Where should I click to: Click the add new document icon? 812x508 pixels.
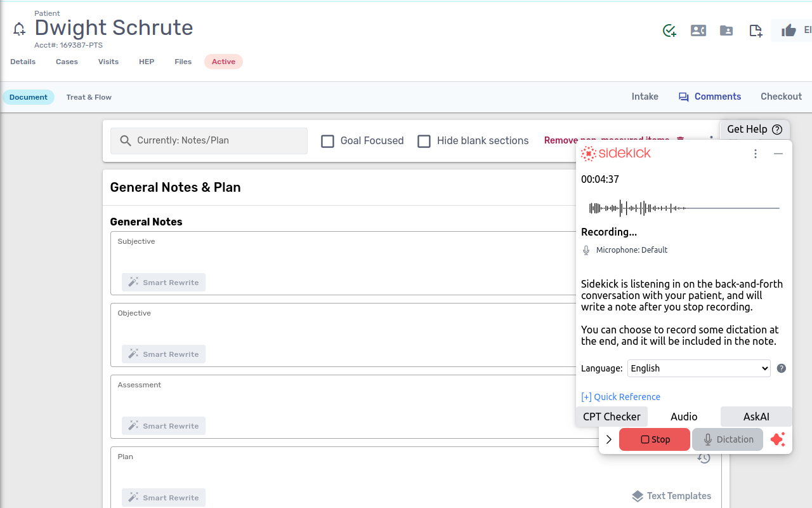[x=756, y=30]
